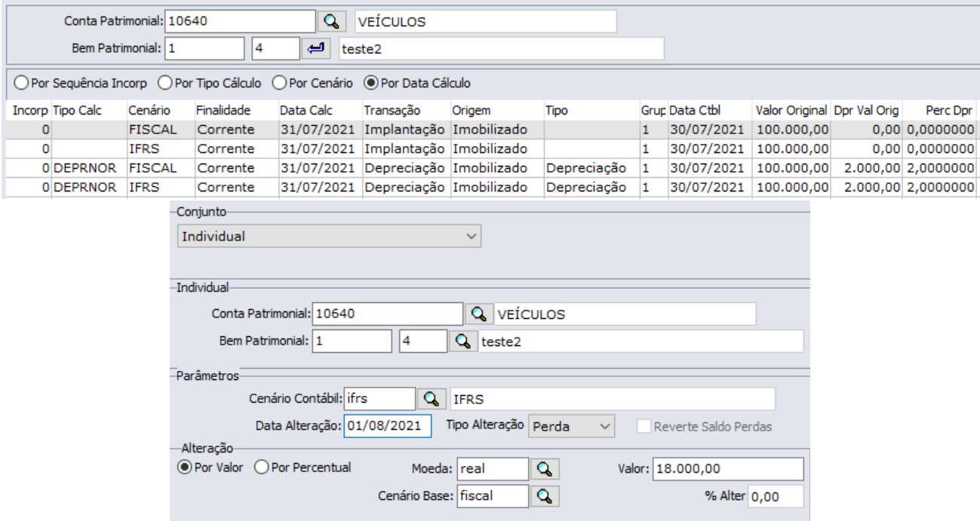The image size is (980, 521).
Task: Click the top Bem Patrimonial sequence field with 4
Action: 275,50
